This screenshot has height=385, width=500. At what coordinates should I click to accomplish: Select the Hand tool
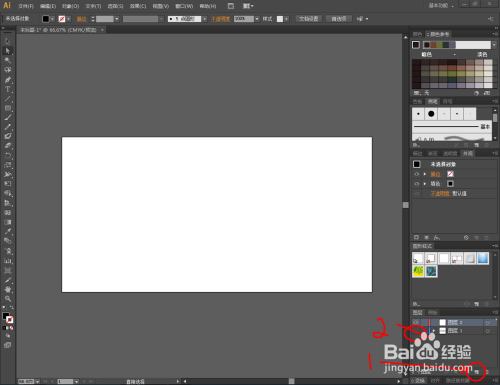7,289
